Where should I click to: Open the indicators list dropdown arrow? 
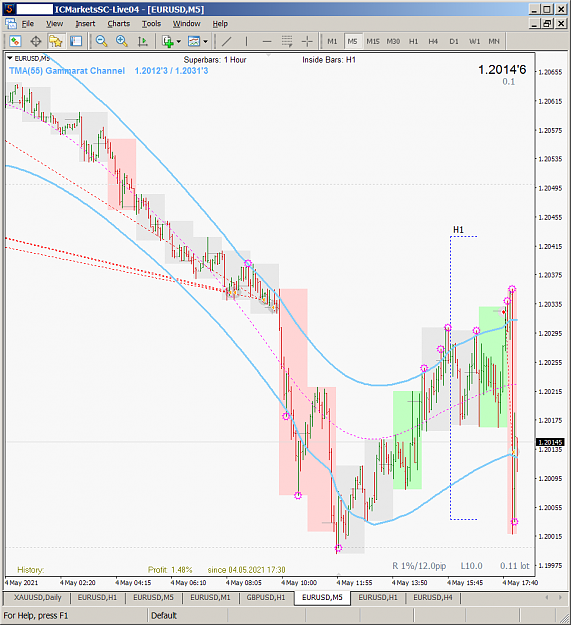pyautogui.click(x=179, y=41)
